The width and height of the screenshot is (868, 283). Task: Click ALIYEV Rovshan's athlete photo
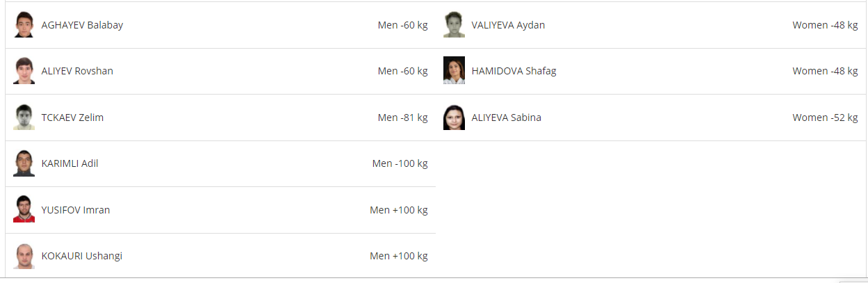click(24, 71)
